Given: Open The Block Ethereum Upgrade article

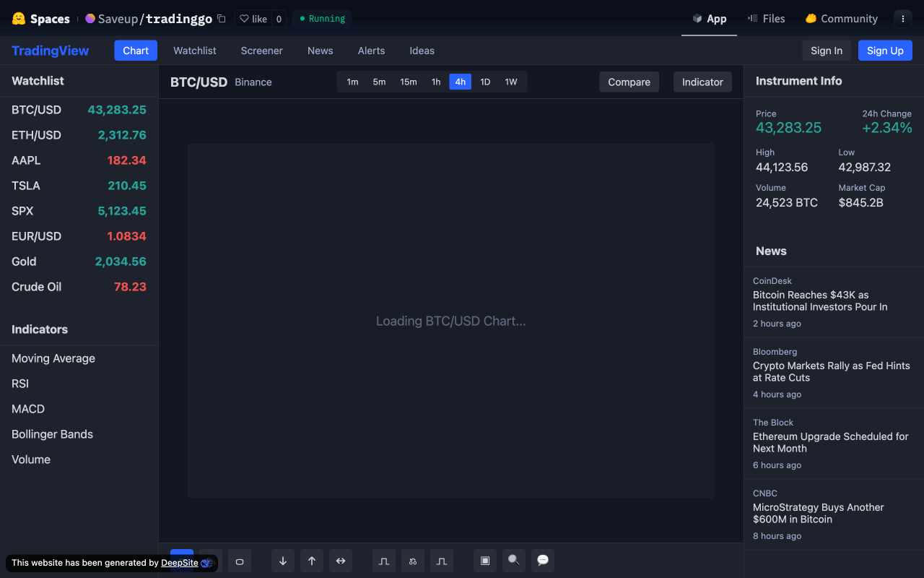Looking at the screenshot, I should pyautogui.click(x=834, y=444).
